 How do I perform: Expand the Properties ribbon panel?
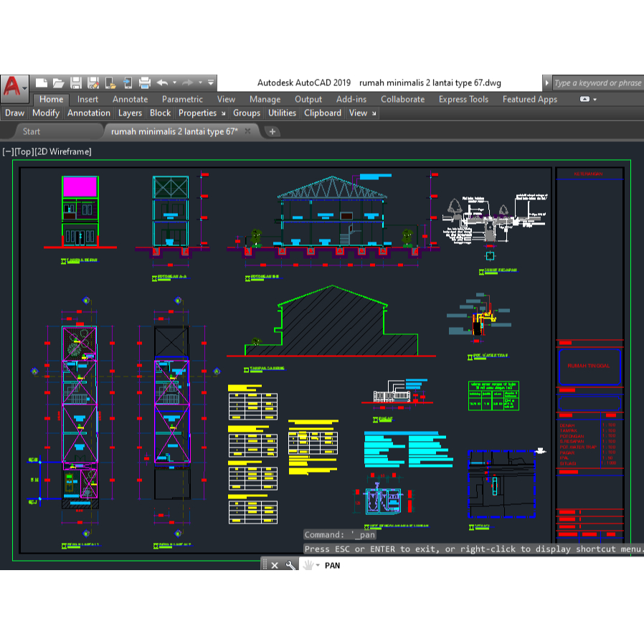tap(197, 113)
